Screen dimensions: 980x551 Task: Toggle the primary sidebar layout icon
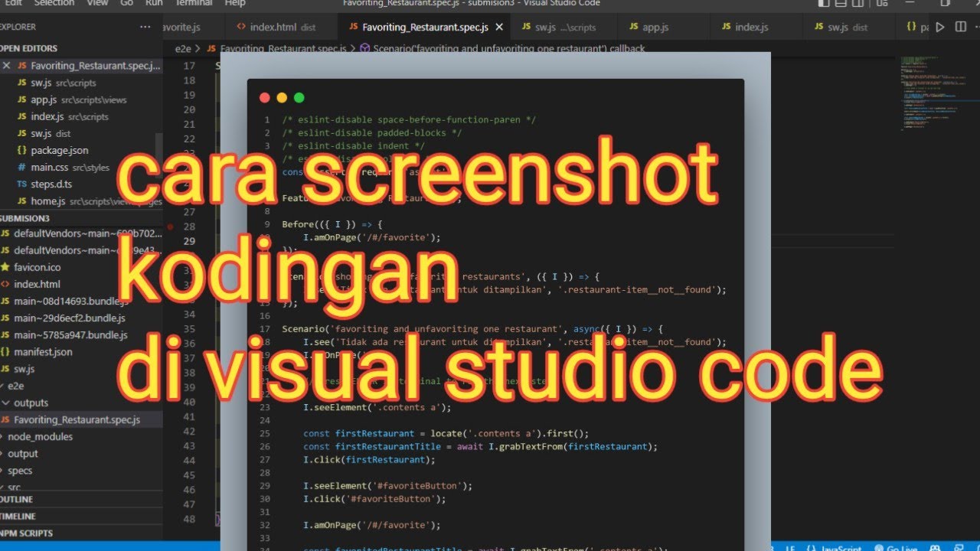tap(824, 3)
